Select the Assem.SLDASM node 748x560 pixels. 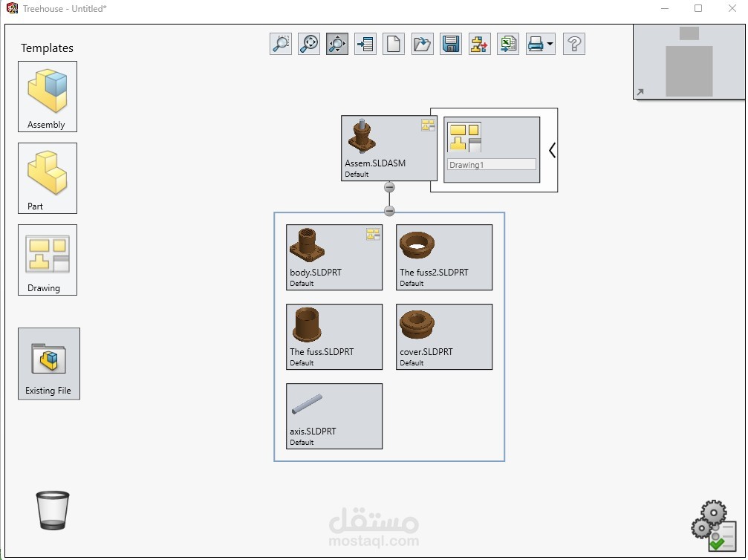388,148
